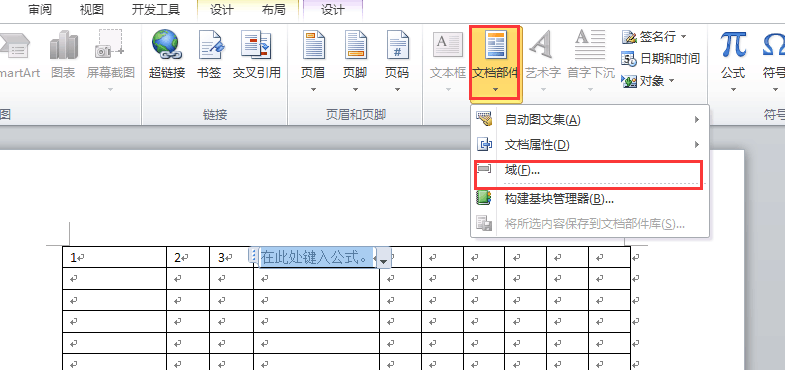Open the table tools 设计 tab beside 布局
785x370 pixels.
point(222,10)
